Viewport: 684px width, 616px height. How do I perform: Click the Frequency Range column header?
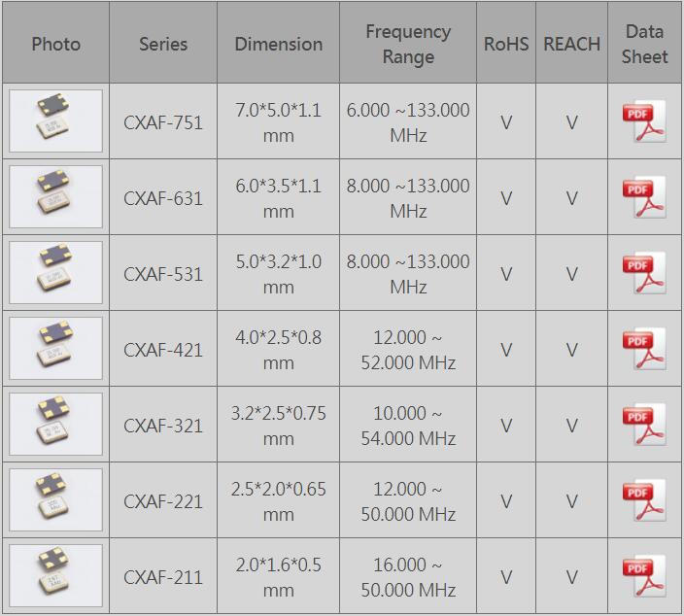tap(408, 44)
